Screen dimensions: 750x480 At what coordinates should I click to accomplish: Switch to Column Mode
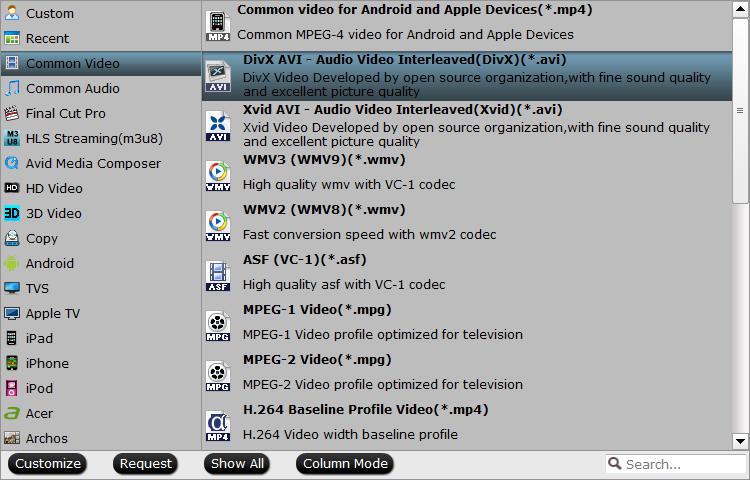(x=345, y=463)
